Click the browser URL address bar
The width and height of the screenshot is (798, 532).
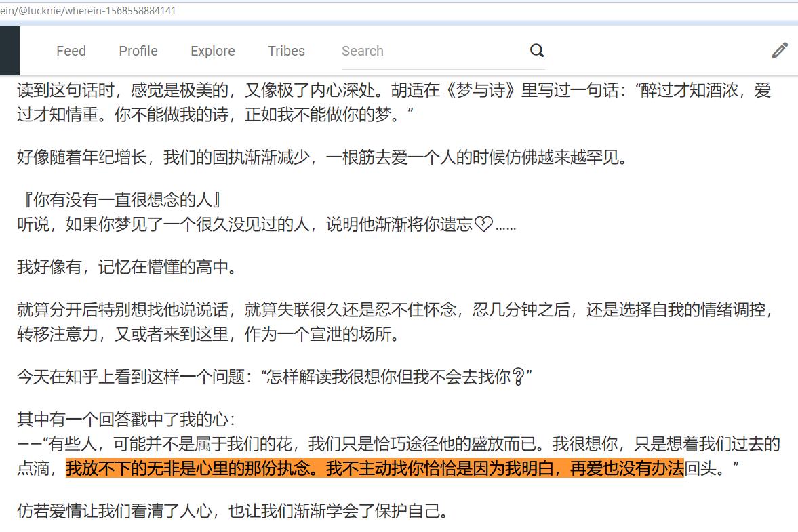(271, 11)
